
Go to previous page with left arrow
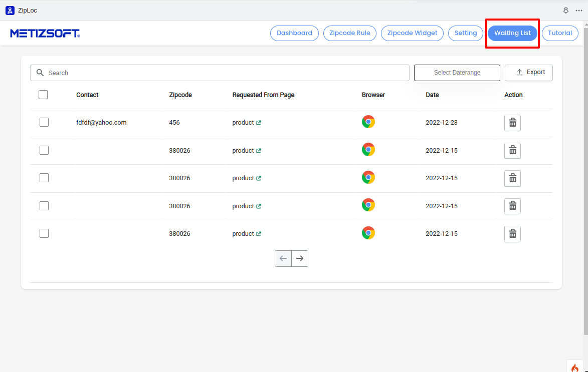coord(283,258)
